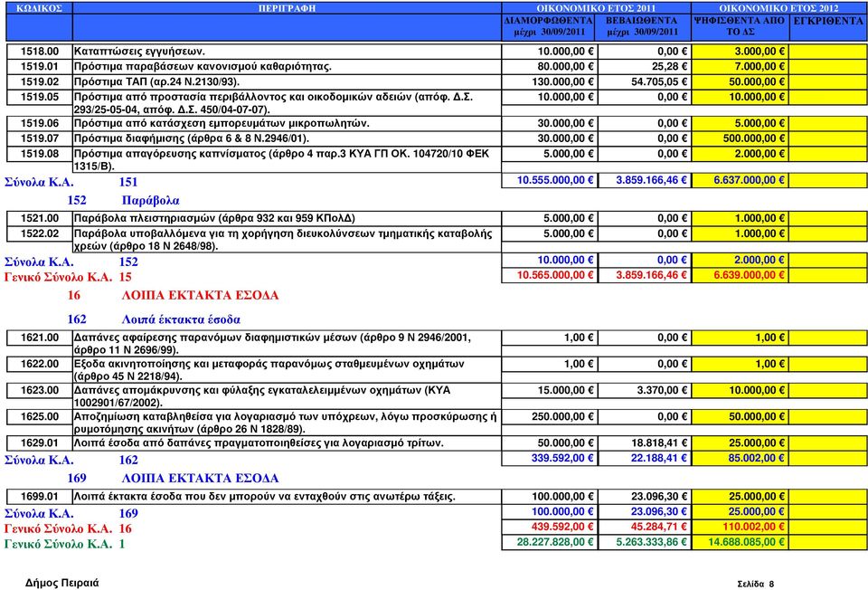Select Πρόστιμα ΤΑΠ (αρ.24 Ν.2130/93) description

click(x=156, y=82)
